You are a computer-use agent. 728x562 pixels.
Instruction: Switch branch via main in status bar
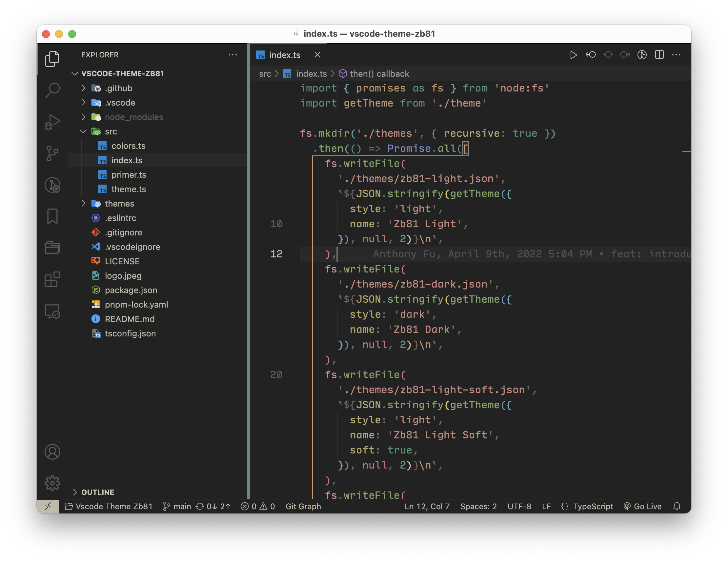[x=177, y=506]
